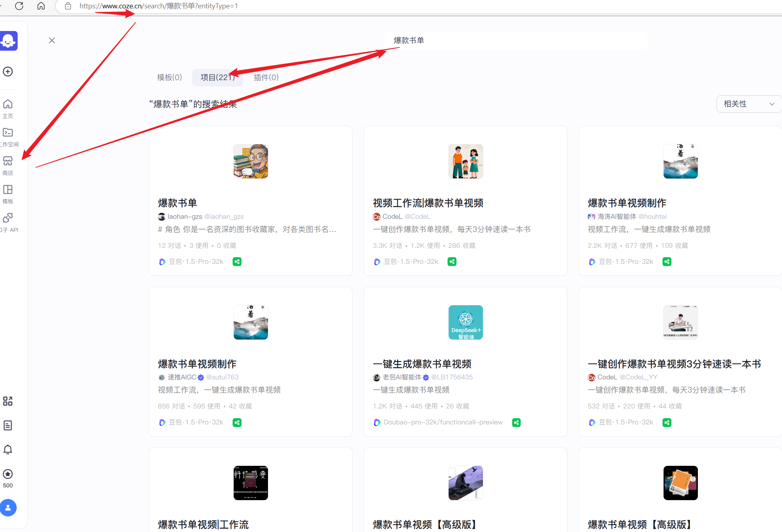This screenshot has width=782, height=532.
Task: Click the verified badge next to 速推AIGC
Action: [201, 377]
